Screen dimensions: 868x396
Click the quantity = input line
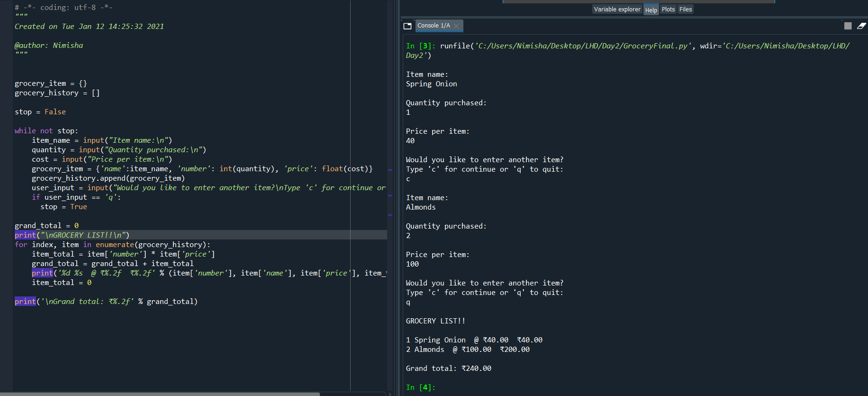[119, 150]
